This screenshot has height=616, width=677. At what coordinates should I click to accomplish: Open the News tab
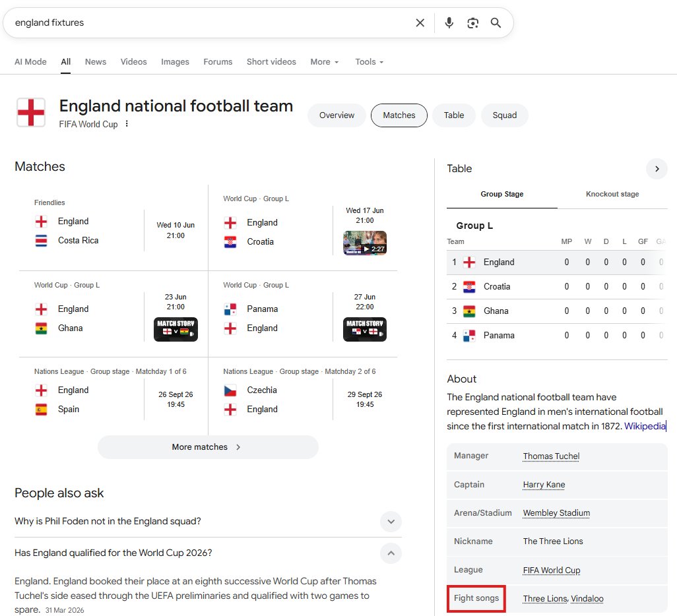tap(96, 62)
